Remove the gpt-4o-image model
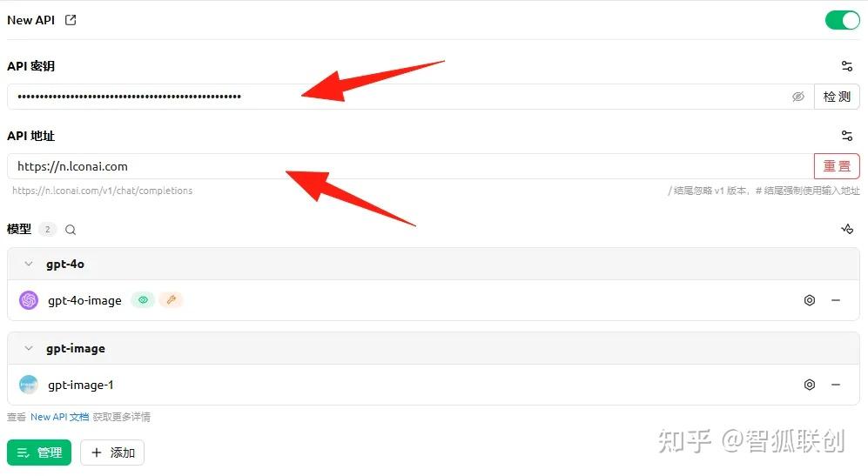868x476 pixels. pyautogui.click(x=836, y=300)
